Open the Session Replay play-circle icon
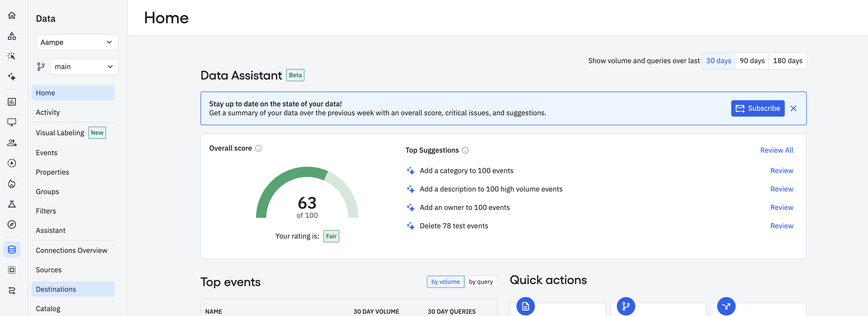Screen dimensions: 868x316 [x=12, y=163]
